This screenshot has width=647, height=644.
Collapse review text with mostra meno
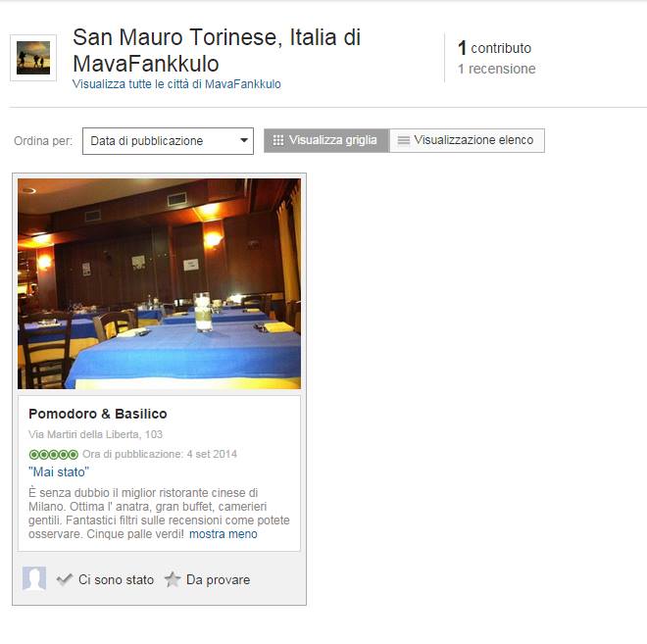coord(224,534)
